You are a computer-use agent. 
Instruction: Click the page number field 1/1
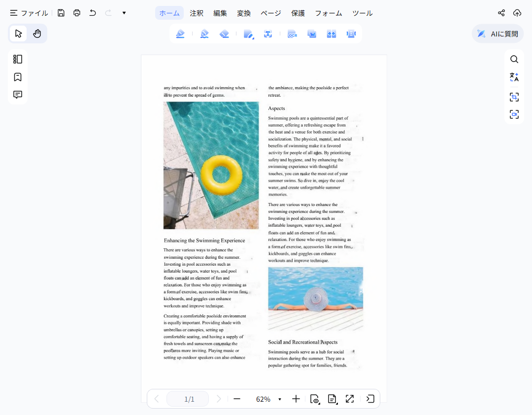click(189, 399)
